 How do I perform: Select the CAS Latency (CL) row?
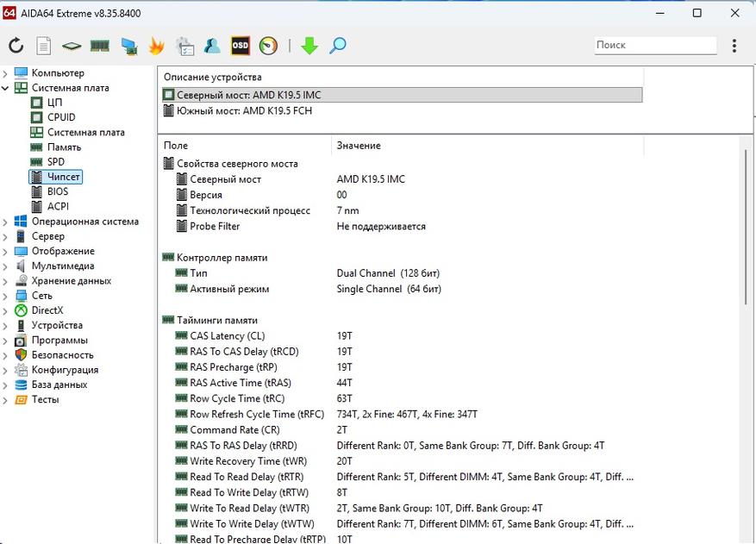[x=402, y=336]
